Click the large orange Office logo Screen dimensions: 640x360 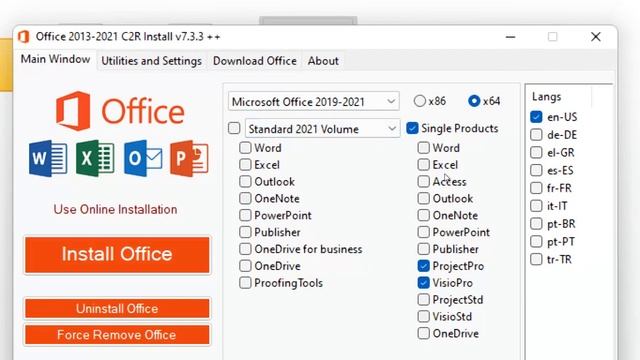[120, 111]
